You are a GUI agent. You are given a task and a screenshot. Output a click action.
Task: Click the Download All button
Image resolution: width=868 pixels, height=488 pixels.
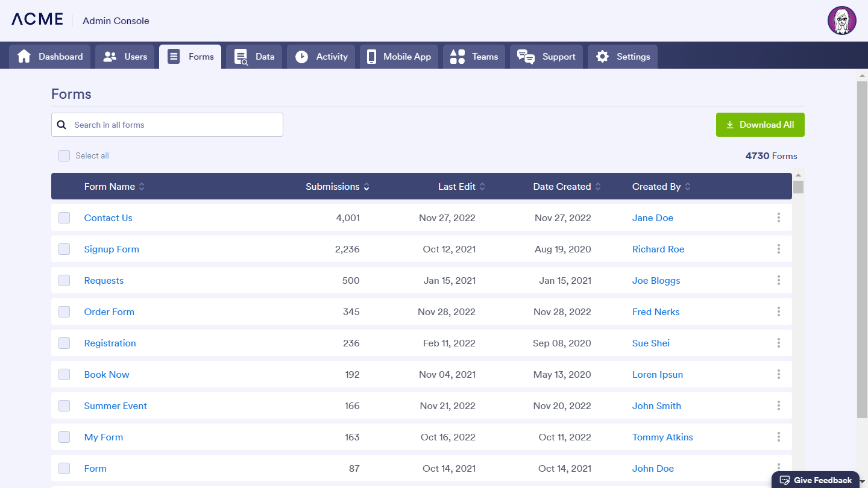click(760, 125)
